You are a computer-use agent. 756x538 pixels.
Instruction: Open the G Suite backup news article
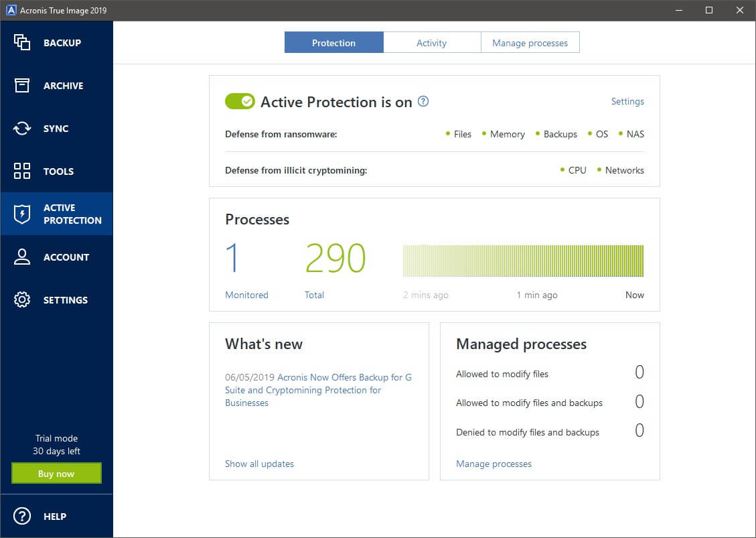(318, 390)
